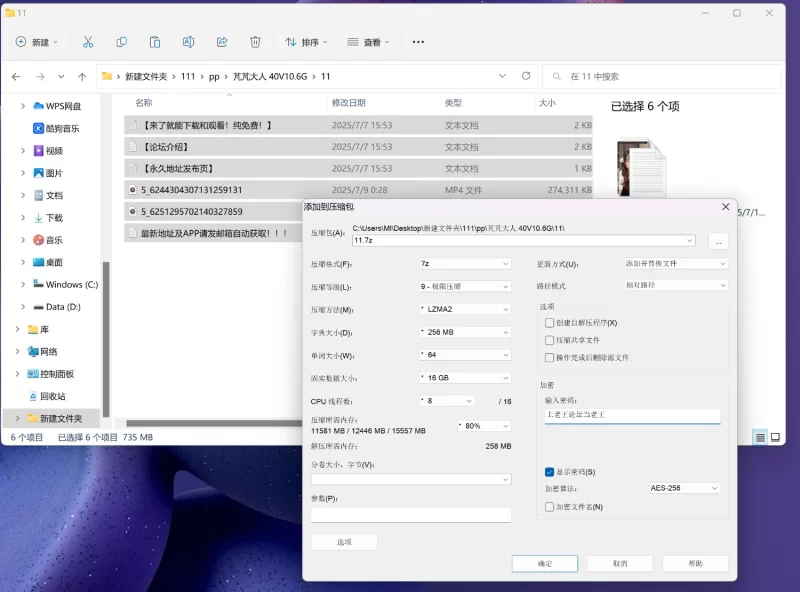Viewport: 800px width, 592px height.
Task: Select the Cut icon in the toolbar
Action: [x=87, y=42]
